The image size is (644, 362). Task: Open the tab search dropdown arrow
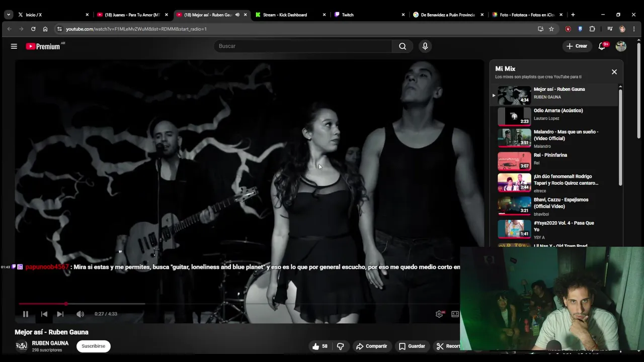click(9, 15)
